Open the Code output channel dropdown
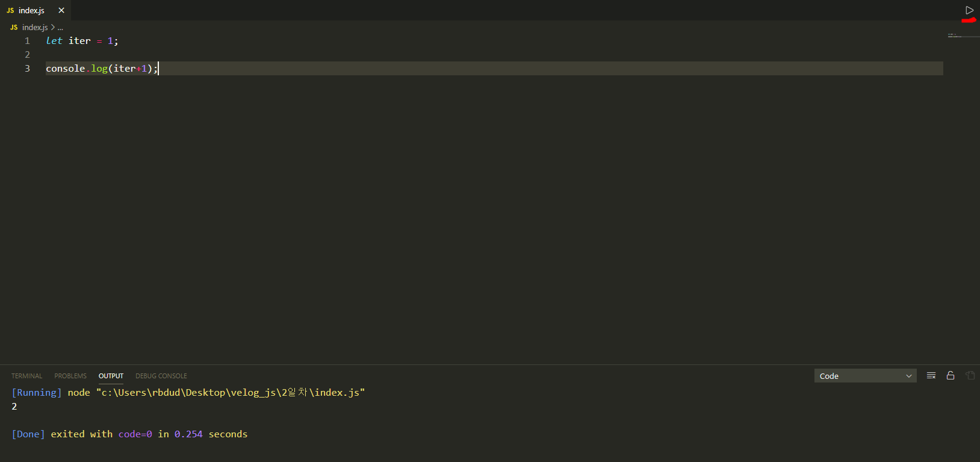This screenshot has height=462, width=980. coord(865,376)
